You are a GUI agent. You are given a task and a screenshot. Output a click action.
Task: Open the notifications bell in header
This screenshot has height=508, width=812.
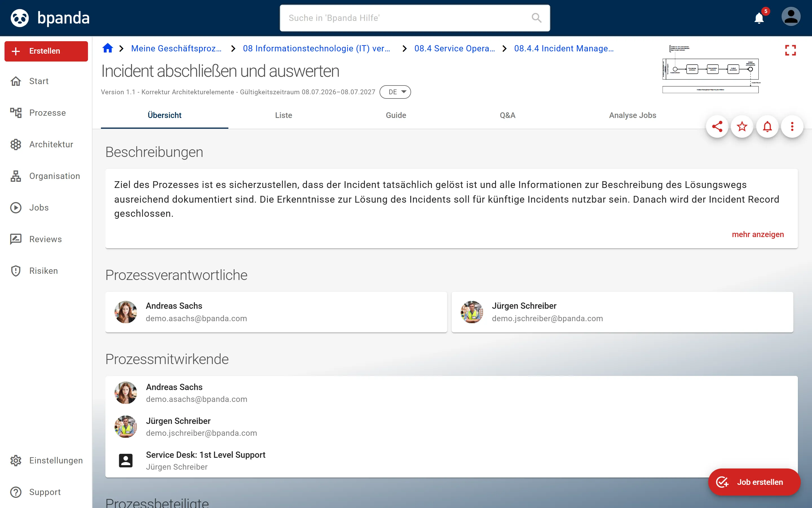[x=759, y=18]
